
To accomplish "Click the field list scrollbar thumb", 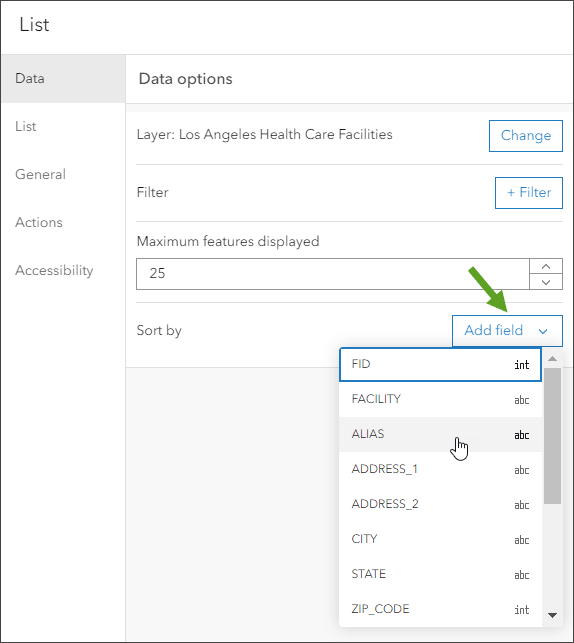I will tap(552, 436).
